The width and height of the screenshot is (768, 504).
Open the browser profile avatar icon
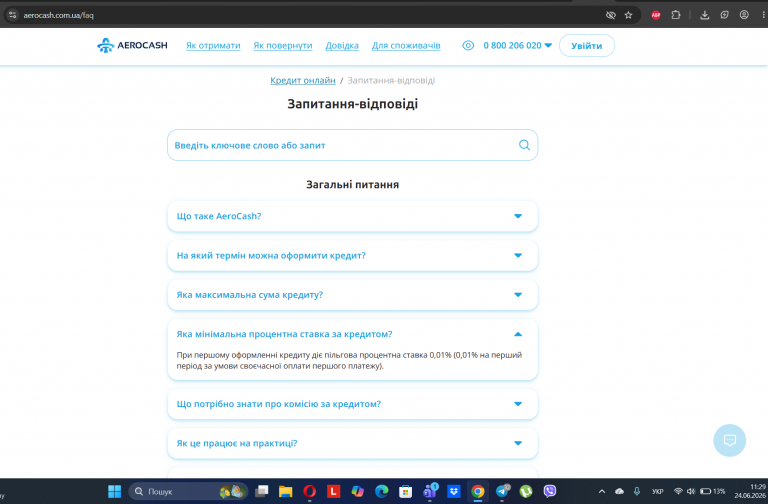tap(744, 15)
